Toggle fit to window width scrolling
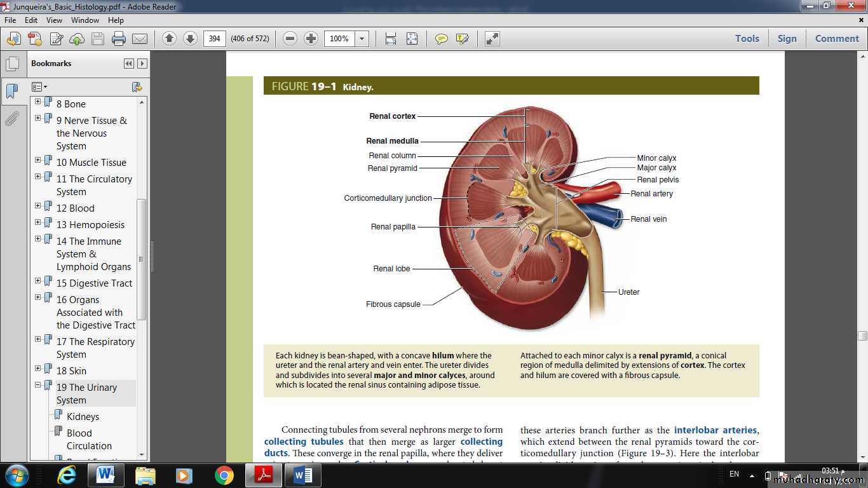868x488 pixels. click(x=391, y=39)
